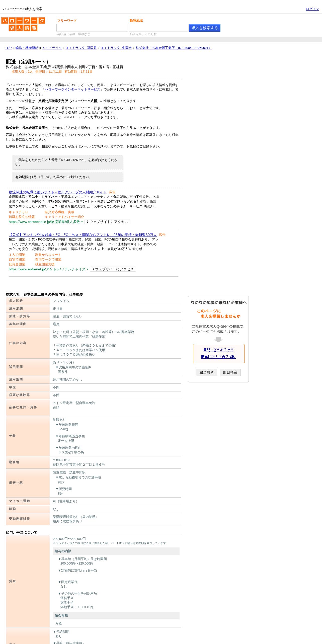Click 受動喫煙対策あり(屋内禁煙) text

[76, 517]
